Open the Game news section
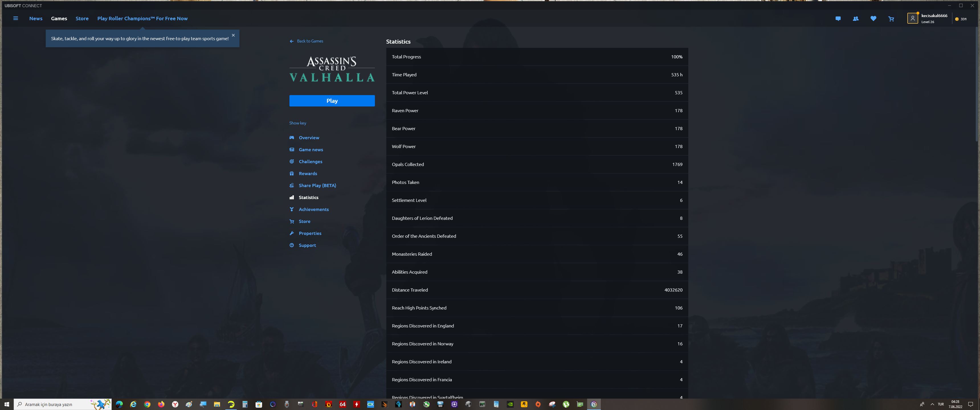The height and width of the screenshot is (410, 980). click(311, 149)
